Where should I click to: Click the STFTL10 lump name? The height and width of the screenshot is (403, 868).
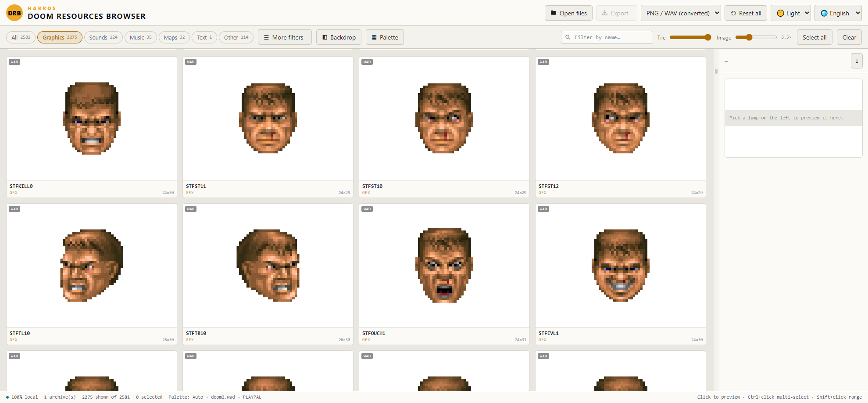20,333
